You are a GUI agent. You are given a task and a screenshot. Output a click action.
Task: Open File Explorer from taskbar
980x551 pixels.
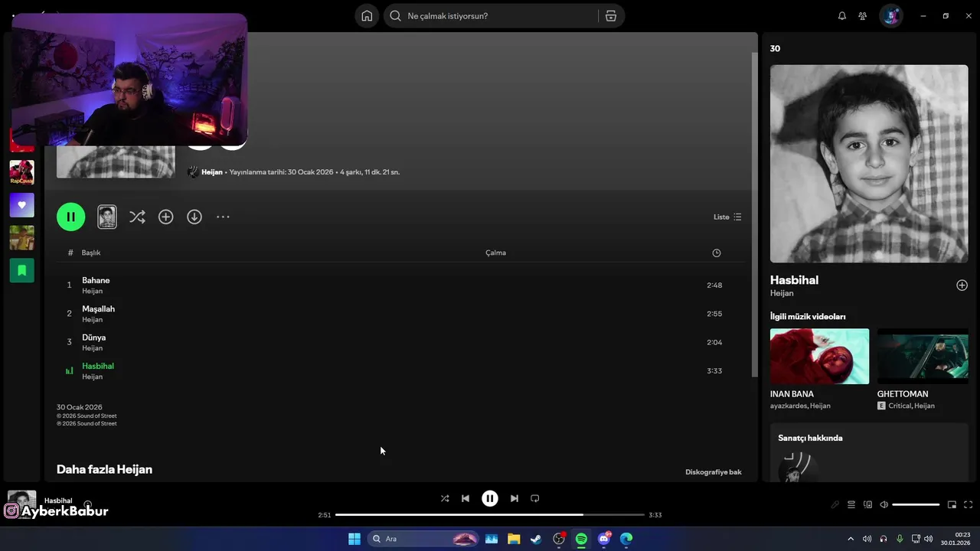[x=514, y=539]
